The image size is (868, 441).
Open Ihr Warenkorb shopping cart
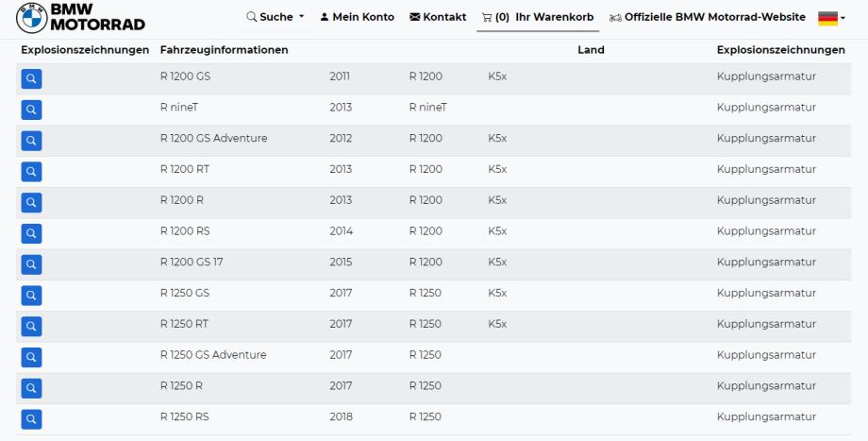539,17
